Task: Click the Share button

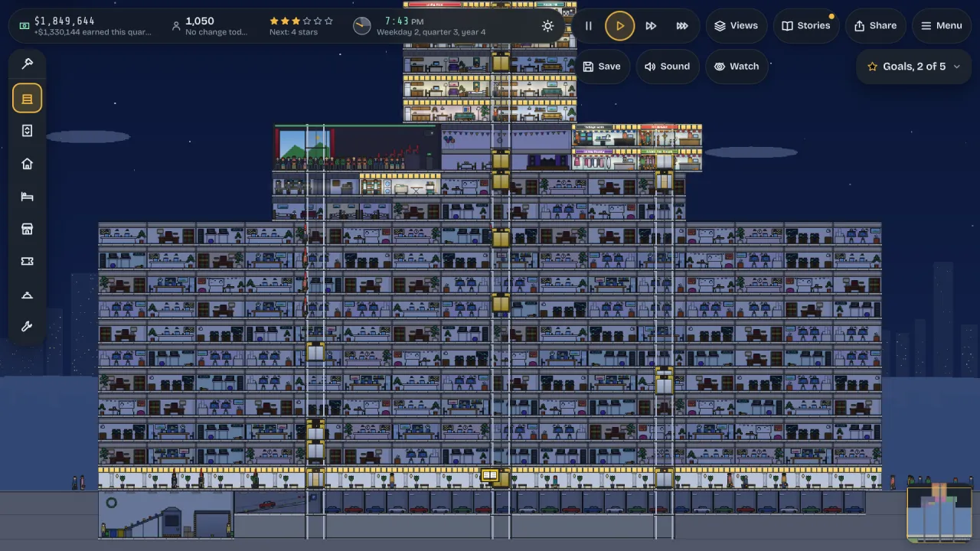Action: 875,26
